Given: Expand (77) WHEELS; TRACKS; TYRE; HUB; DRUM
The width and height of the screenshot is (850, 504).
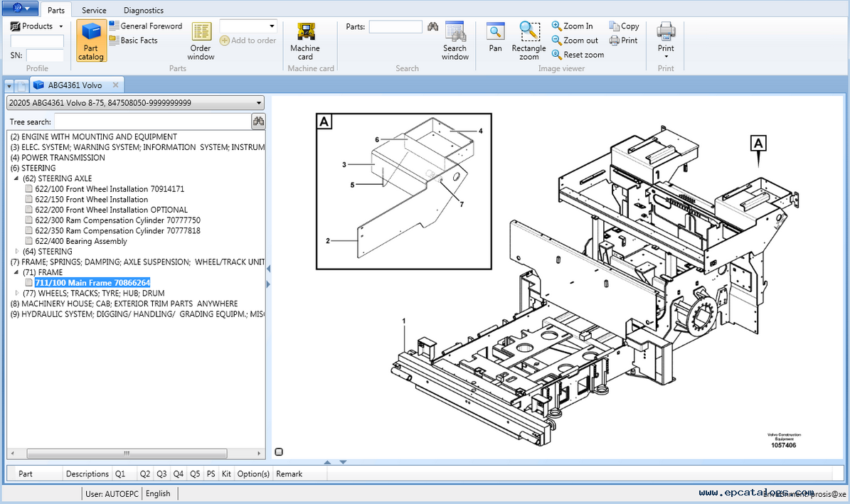Looking at the screenshot, I should pyautogui.click(x=16, y=293).
